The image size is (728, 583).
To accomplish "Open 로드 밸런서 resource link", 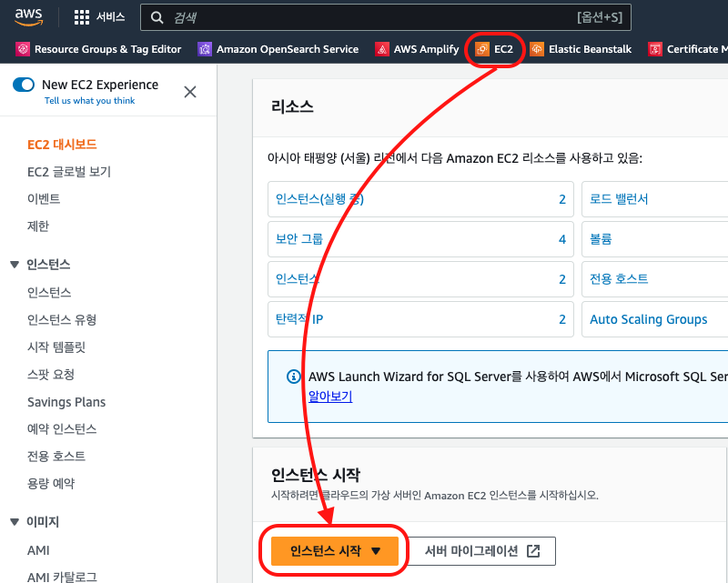I will coord(619,199).
